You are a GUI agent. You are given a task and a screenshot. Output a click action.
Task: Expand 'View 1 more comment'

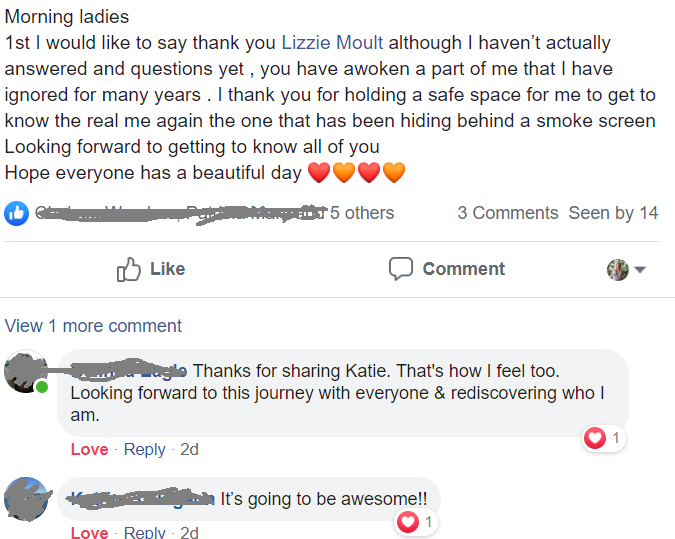click(x=93, y=326)
